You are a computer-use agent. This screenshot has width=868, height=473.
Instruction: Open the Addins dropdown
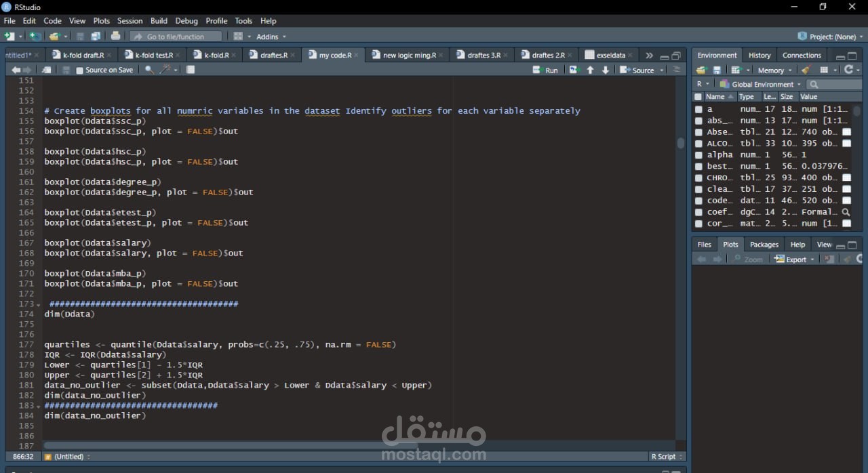(x=271, y=37)
